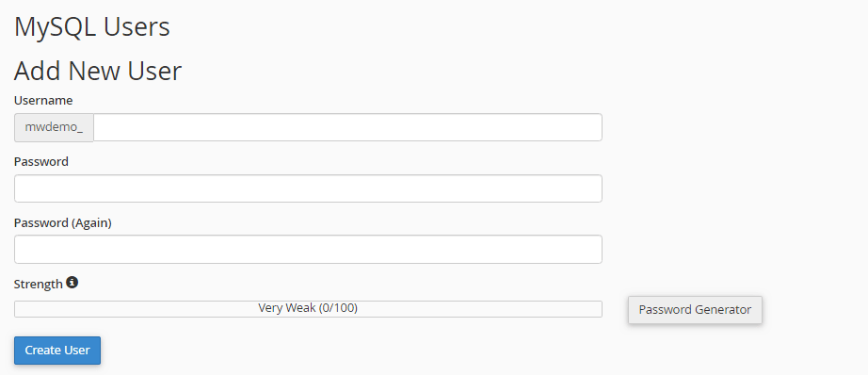Select the Password (Again) input field

(308, 250)
